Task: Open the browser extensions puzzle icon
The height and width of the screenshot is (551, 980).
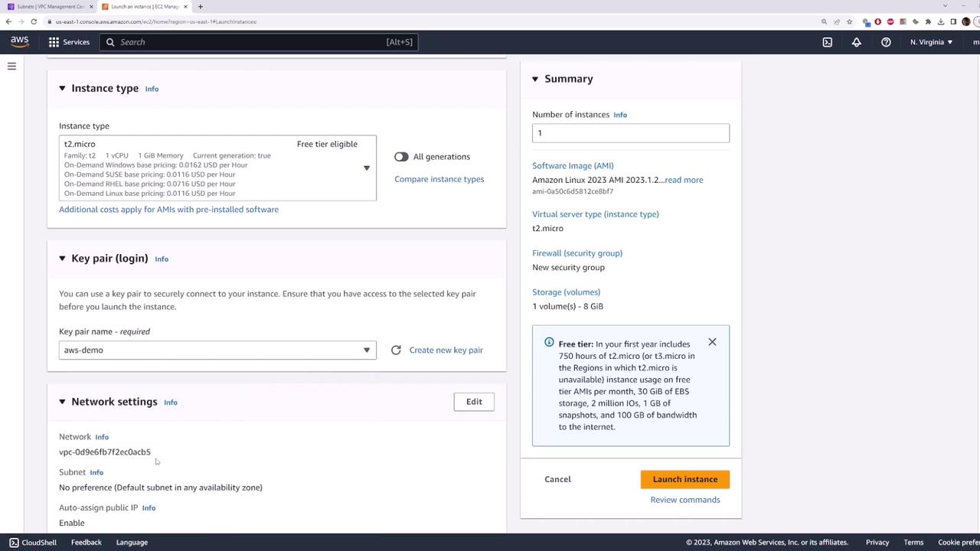Action: coord(928,21)
